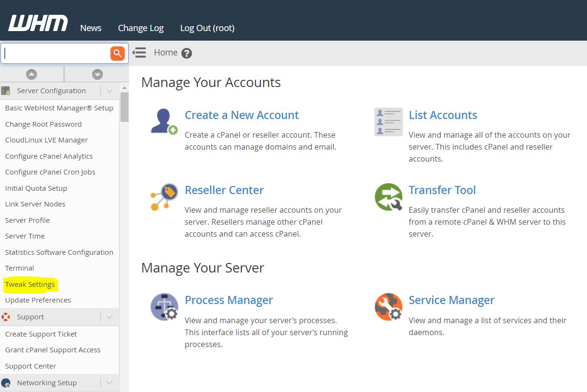Toggle the sidebar collapse hamburger icon
The width and height of the screenshot is (587, 392).
(x=139, y=53)
